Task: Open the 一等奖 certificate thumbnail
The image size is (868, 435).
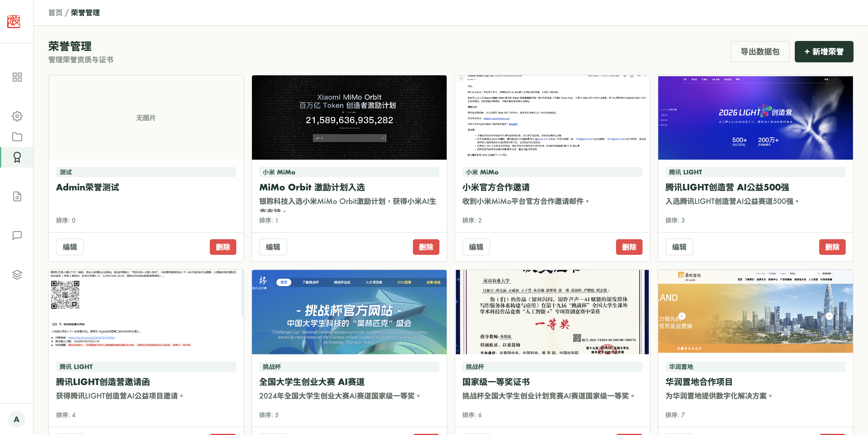Action: 552,312
